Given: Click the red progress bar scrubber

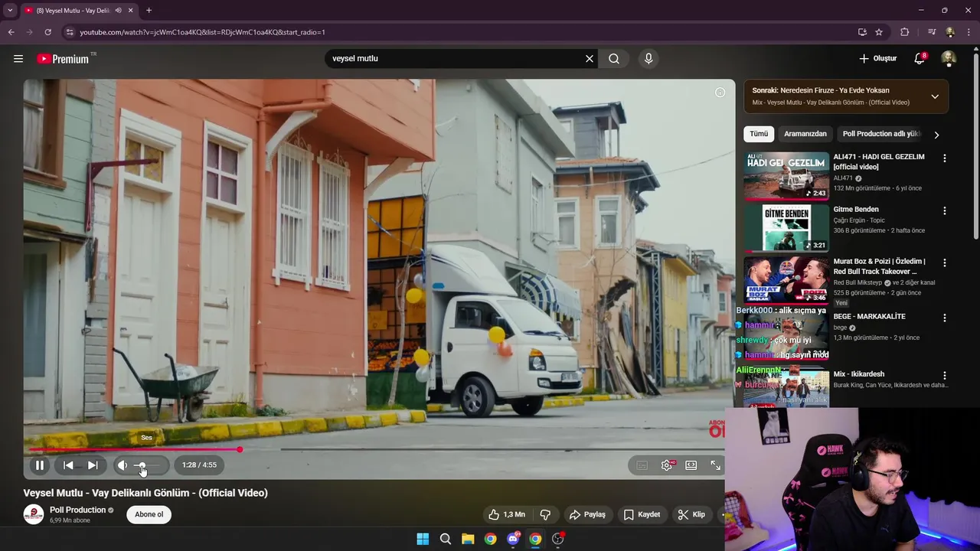Looking at the screenshot, I should point(240,449).
